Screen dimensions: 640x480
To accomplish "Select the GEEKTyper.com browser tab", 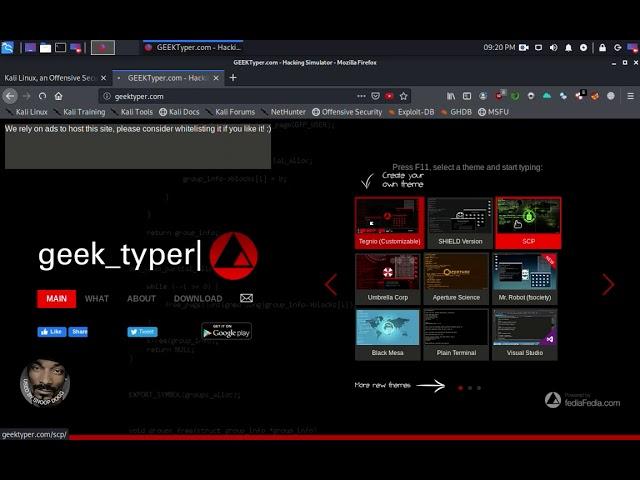I will coord(168,78).
